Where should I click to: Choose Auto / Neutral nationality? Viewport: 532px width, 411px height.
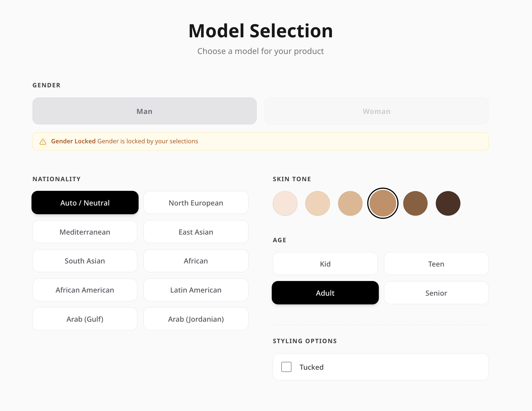click(85, 203)
